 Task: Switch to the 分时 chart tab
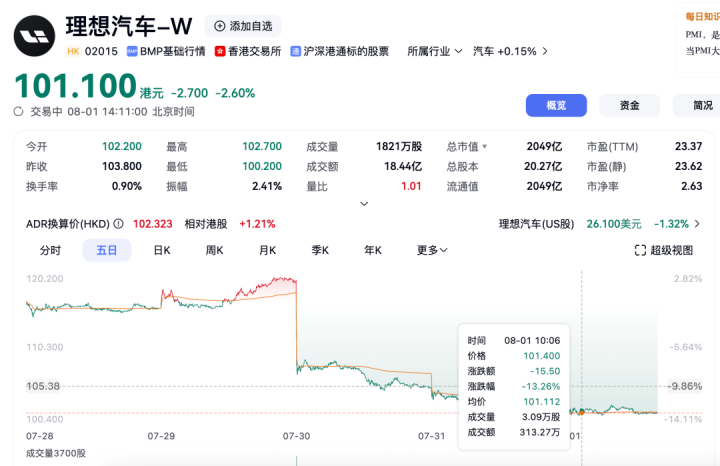point(50,250)
